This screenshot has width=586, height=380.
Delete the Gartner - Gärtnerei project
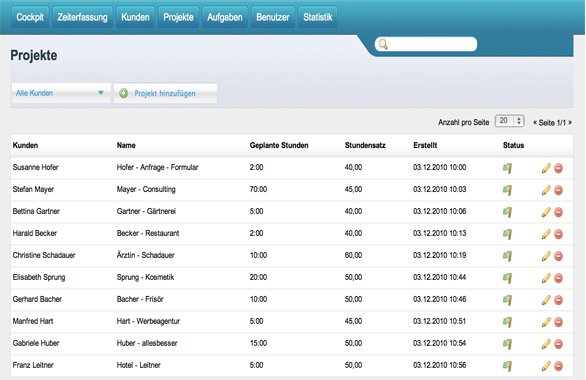tap(558, 212)
